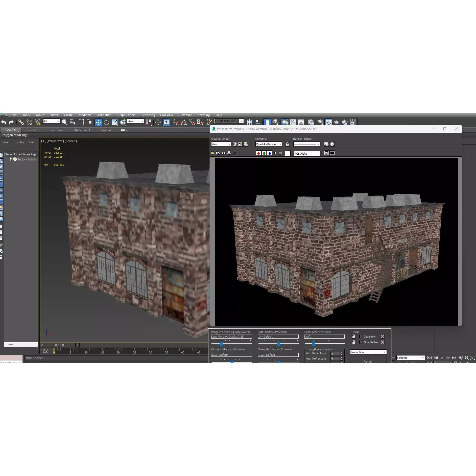Open the Material Editor teapot icon

pos(320,122)
